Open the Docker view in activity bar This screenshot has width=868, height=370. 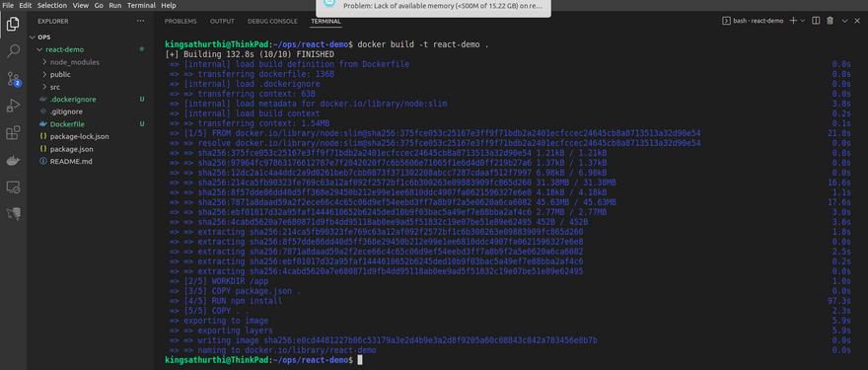[x=13, y=161]
